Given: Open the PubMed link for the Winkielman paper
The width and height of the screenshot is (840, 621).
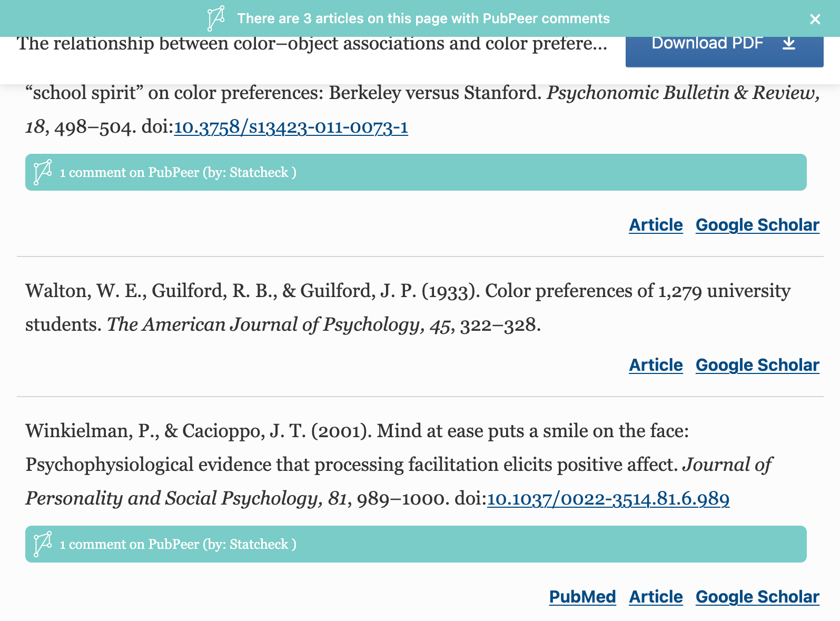Looking at the screenshot, I should click(582, 597).
